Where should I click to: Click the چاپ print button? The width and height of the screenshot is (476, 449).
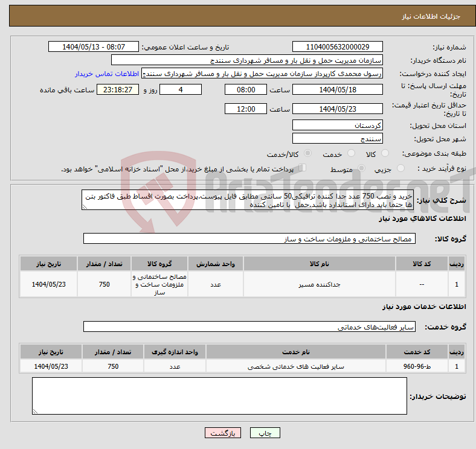265,433
